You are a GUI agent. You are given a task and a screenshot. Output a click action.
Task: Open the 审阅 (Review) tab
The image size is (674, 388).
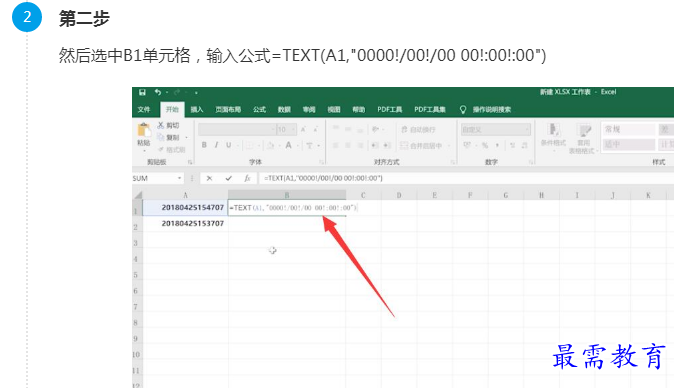(x=309, y=110)
